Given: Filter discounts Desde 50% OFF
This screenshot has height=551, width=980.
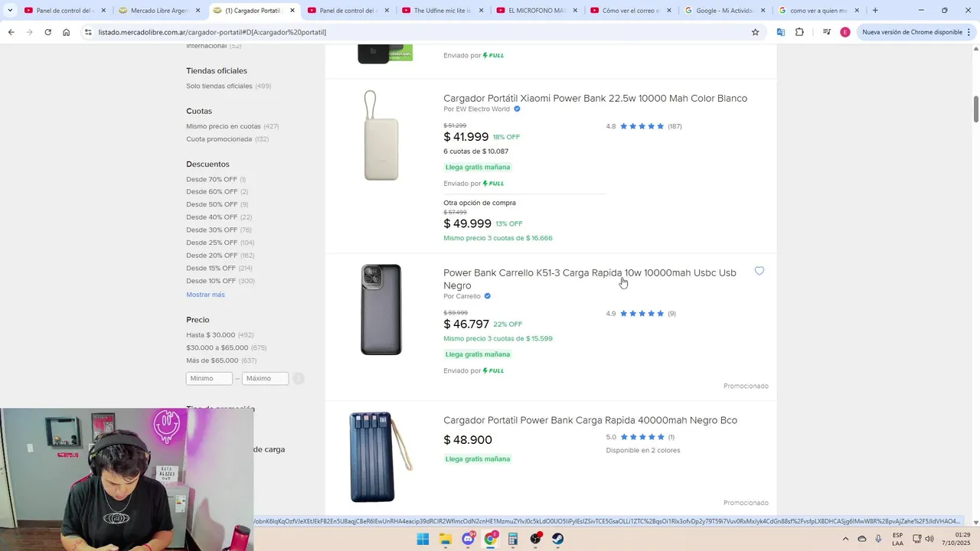Looking at the screenshot, I should [x=211, y=204].
